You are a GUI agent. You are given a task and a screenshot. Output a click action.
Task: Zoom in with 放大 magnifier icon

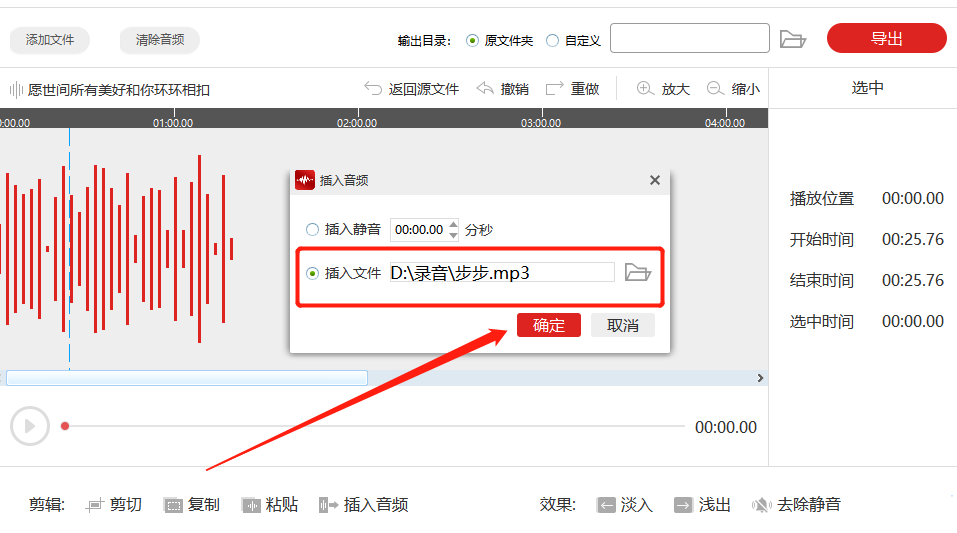pos(646,89)
